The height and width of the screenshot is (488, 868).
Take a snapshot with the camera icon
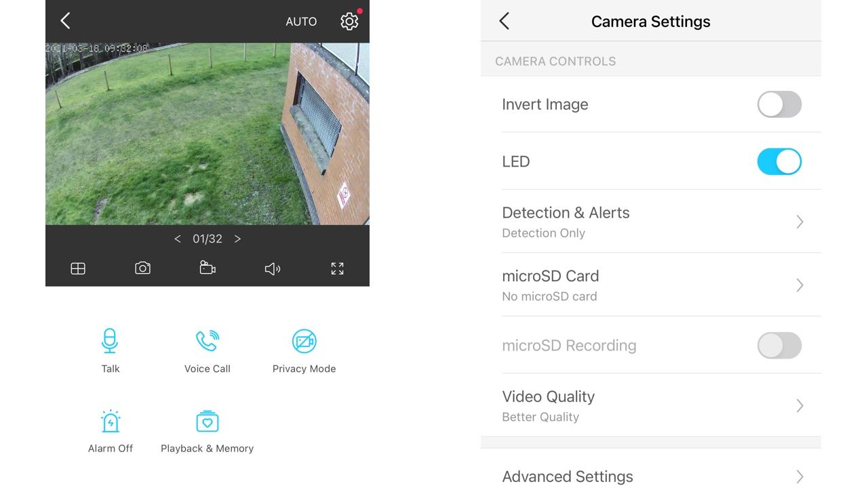pyautogui.click(x=142, y=268)
